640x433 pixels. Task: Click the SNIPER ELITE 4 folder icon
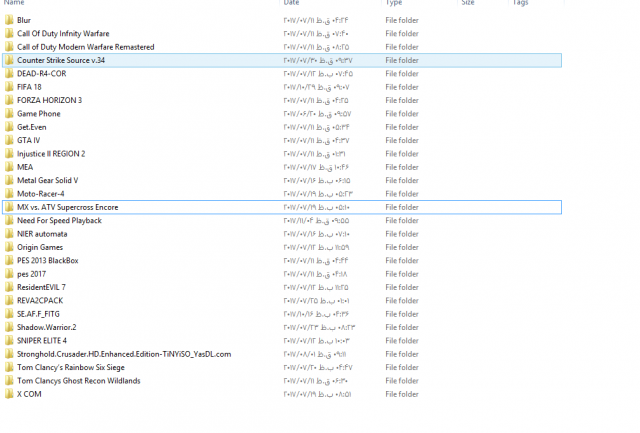(9, 340)
